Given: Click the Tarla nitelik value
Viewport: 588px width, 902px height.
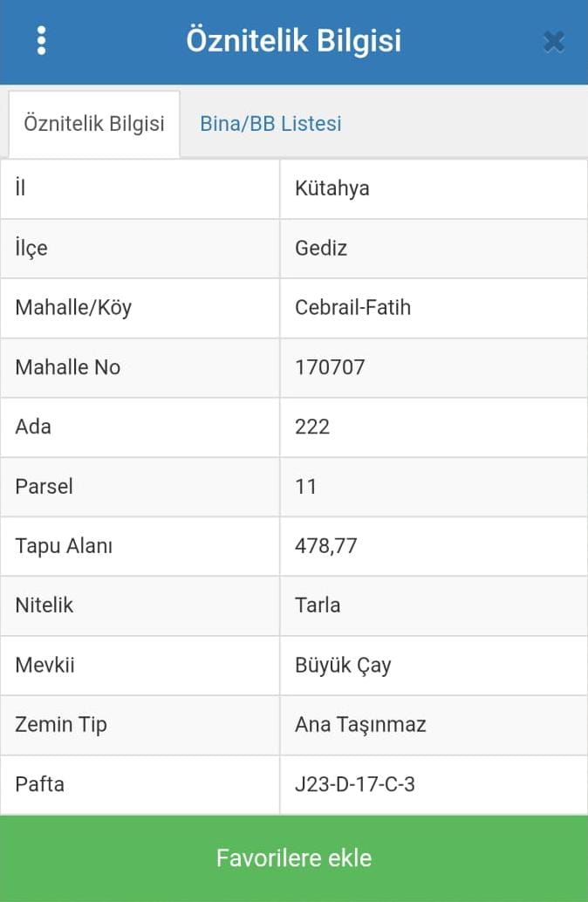Looking at the screenshot, I should (318, 605).
